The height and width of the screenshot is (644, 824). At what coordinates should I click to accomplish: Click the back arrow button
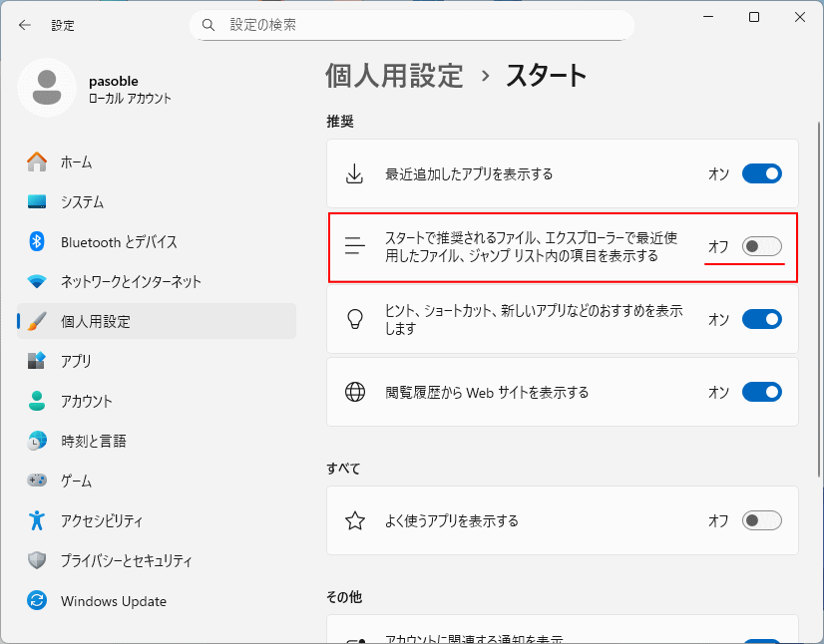point(24,25)
